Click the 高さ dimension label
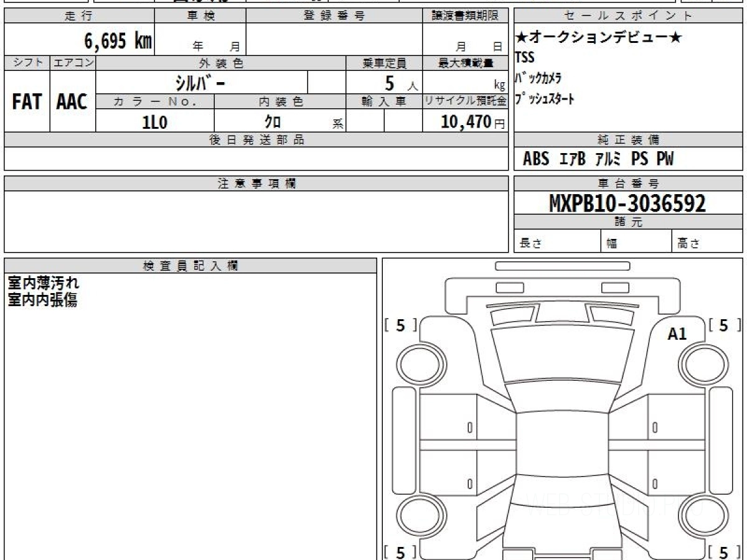The height and width of the screenshot is (560, 747). [x=688, y=244]
